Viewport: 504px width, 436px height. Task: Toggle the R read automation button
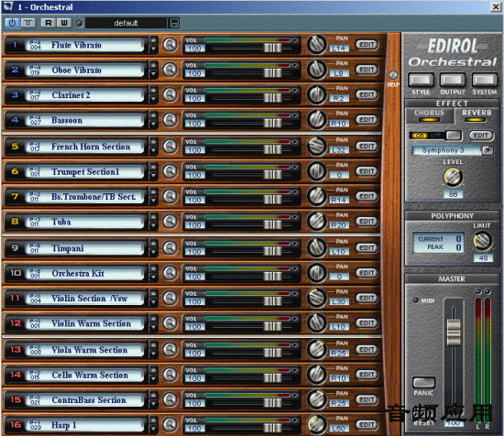(49, 23)
